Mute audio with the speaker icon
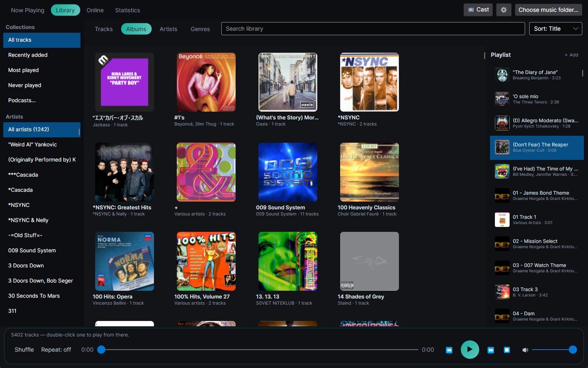 pyautogui.click(x=525, y=350)
